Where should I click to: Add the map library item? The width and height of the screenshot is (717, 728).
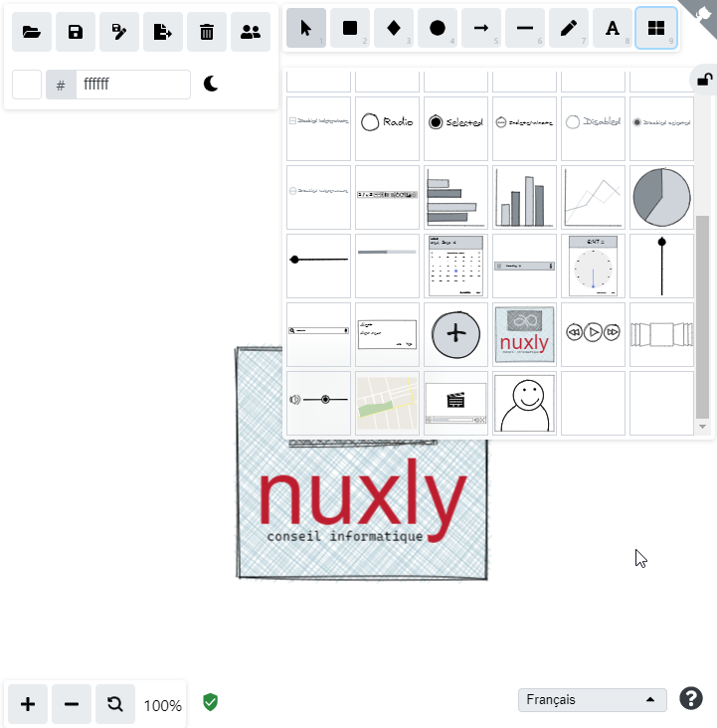(387, 404)
